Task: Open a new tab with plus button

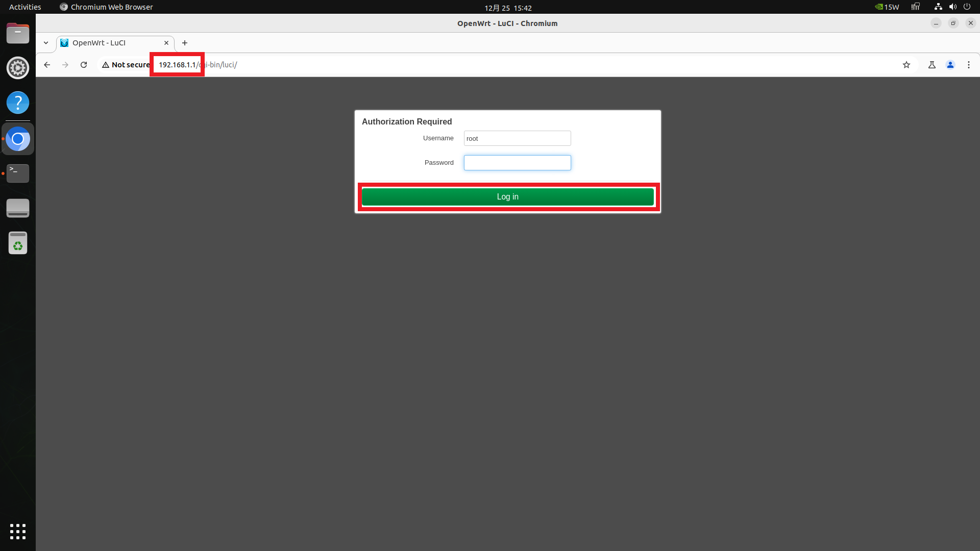Action: [x=185, y=43]
